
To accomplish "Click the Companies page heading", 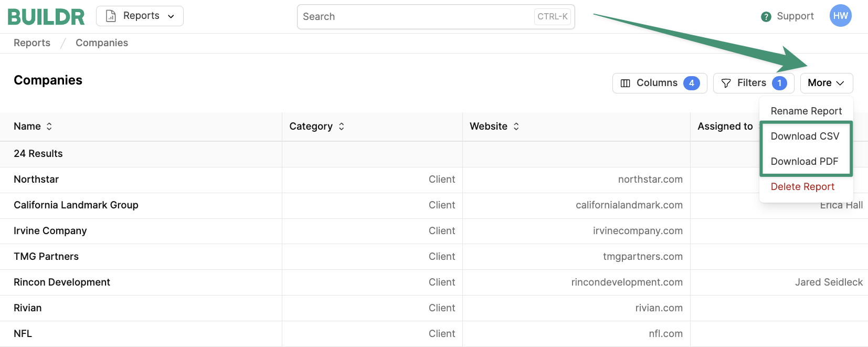I will (x=48, y=80).
